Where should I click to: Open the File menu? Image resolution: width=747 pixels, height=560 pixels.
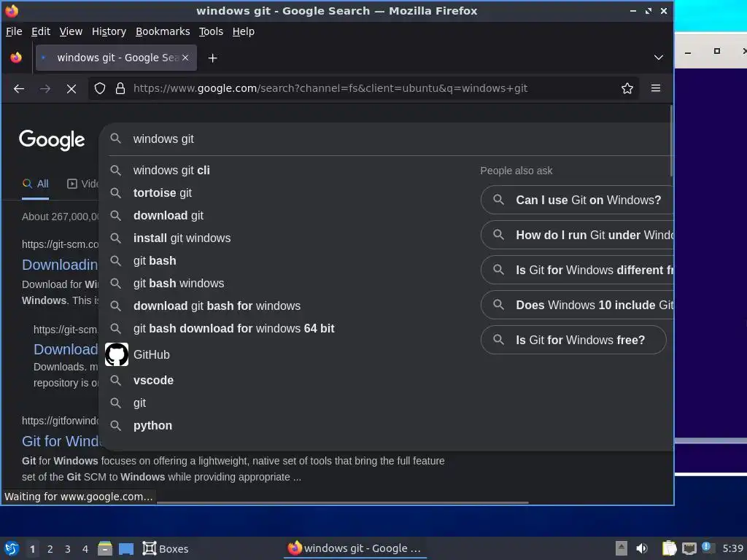(14, 31)
